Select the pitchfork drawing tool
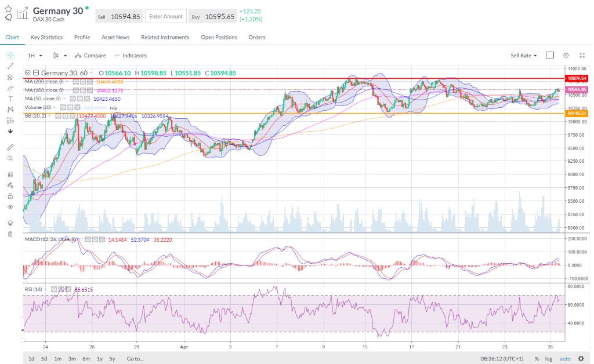Image resolution: width=594 pixels, height=364 pixels. tap(10, 77)
